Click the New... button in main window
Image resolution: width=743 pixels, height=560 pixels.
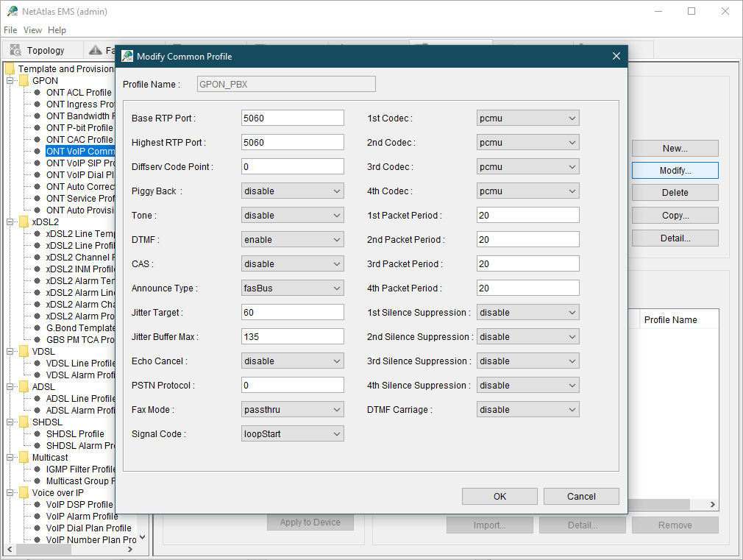tap(675, 149)
